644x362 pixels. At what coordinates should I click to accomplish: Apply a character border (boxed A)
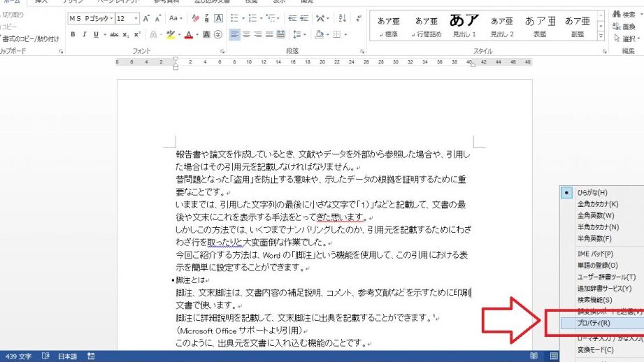(218, 18)
